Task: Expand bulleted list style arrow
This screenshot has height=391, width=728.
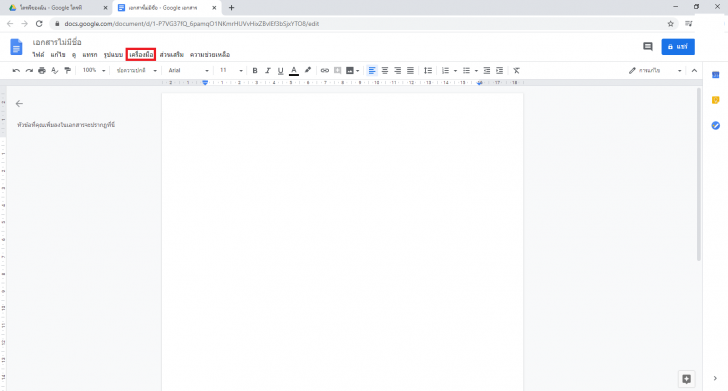Action: [476, 71]
